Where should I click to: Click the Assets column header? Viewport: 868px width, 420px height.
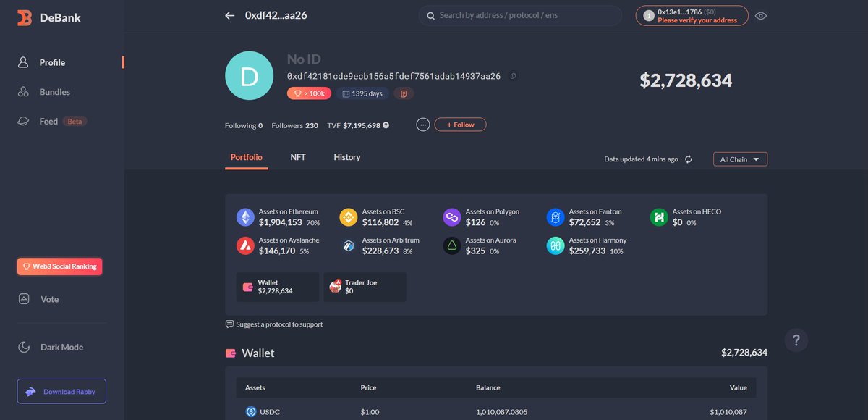[x=255, y=388]
